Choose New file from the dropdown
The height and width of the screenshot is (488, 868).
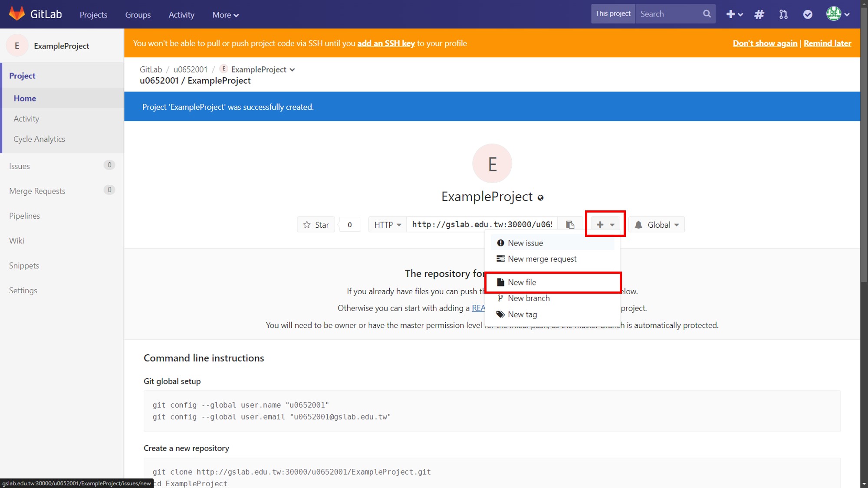[552, 282]
